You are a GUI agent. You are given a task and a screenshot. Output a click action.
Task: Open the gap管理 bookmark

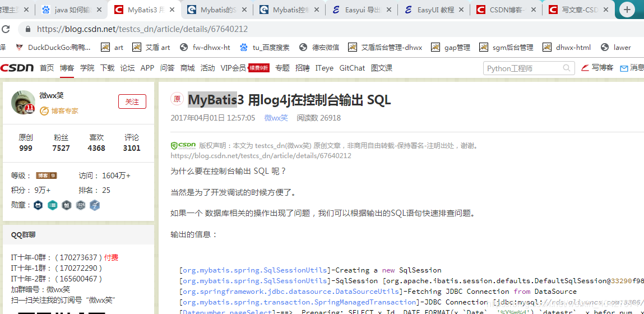[451, 47]
